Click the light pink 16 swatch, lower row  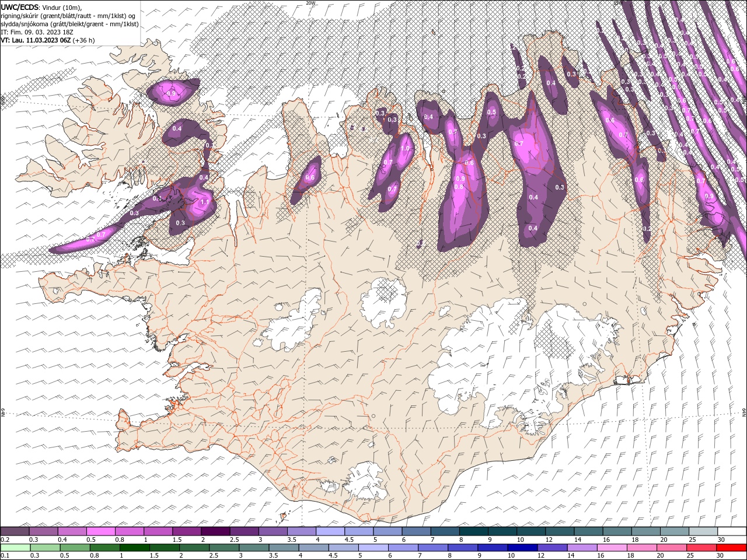point(612,548)
